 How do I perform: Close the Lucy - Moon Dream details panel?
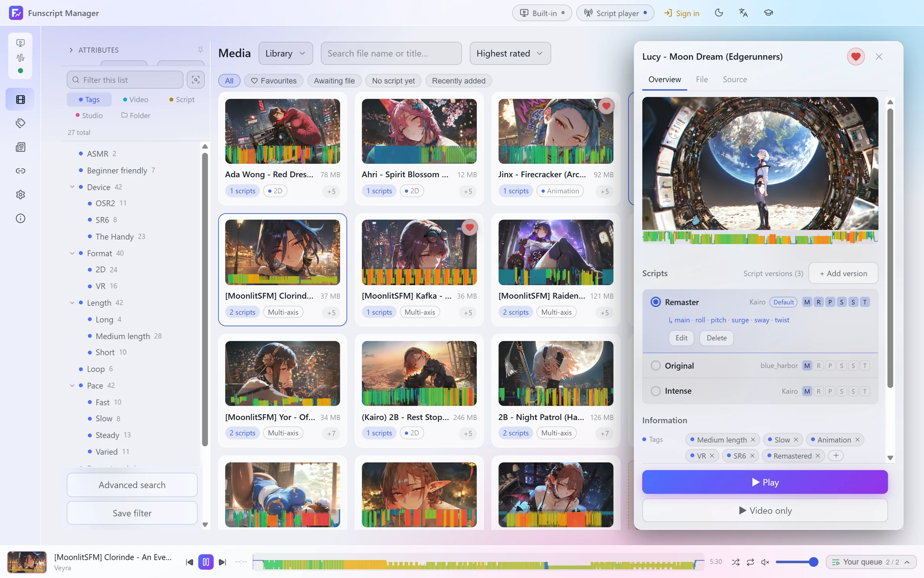pyautogui.click(x=879, y=57)
